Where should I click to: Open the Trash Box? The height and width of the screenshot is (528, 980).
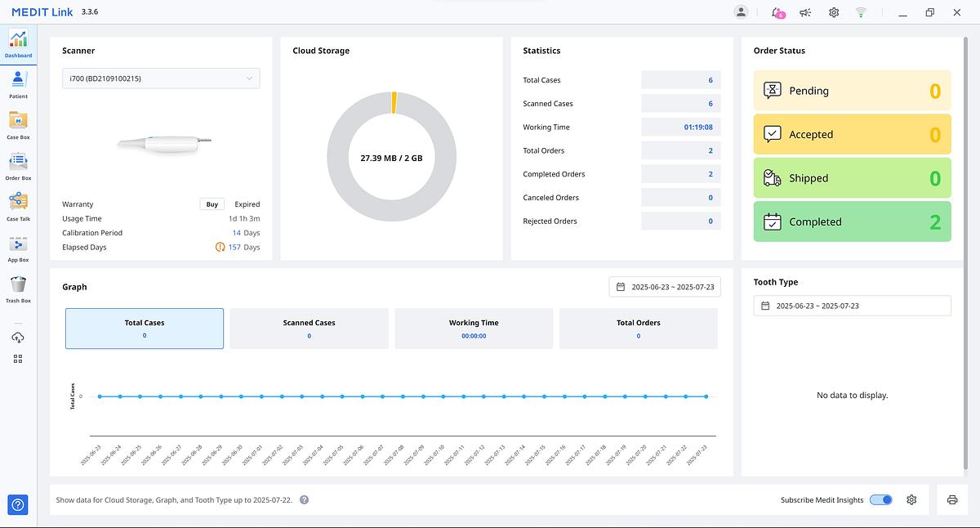[18, 288]
